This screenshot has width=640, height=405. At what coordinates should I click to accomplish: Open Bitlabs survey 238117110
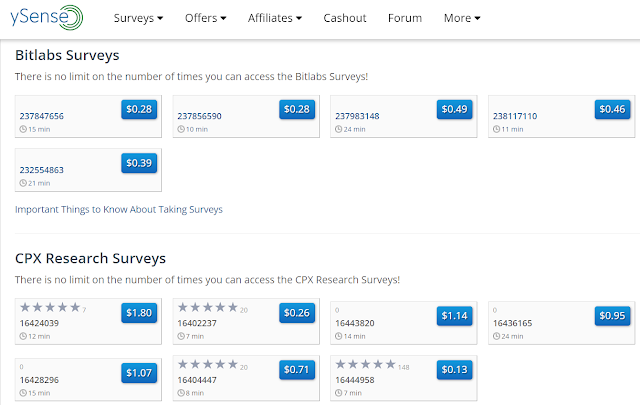pos(515,116)
